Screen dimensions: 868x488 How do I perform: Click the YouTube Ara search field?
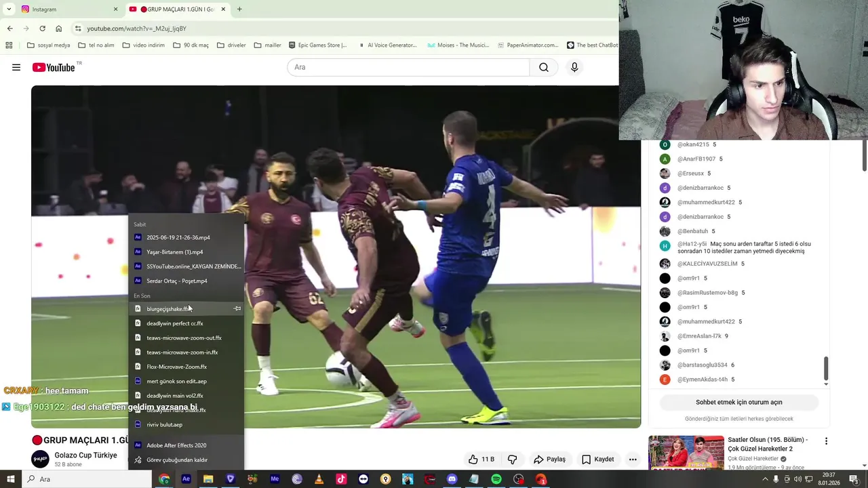point(408,67)
